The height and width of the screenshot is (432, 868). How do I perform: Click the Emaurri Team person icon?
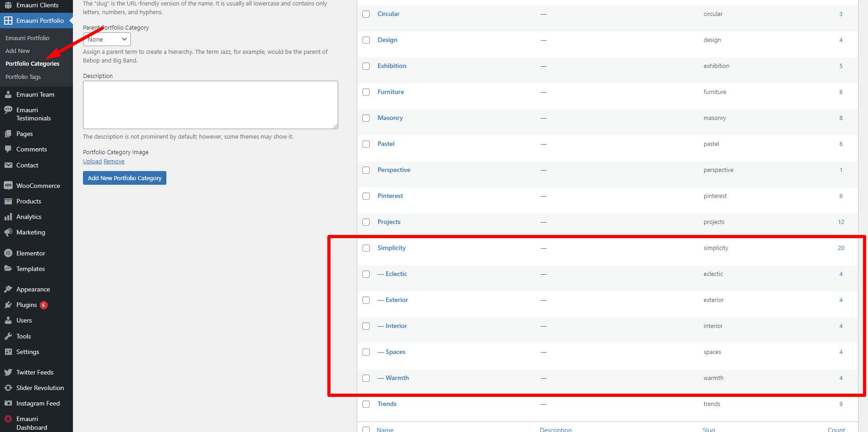[8, 94]
